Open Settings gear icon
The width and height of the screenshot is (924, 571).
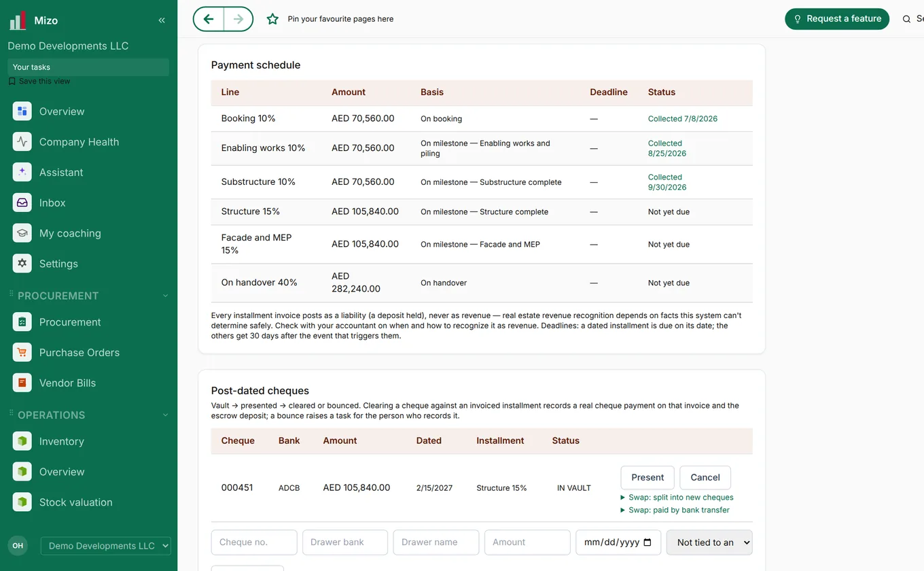[22, 264]
